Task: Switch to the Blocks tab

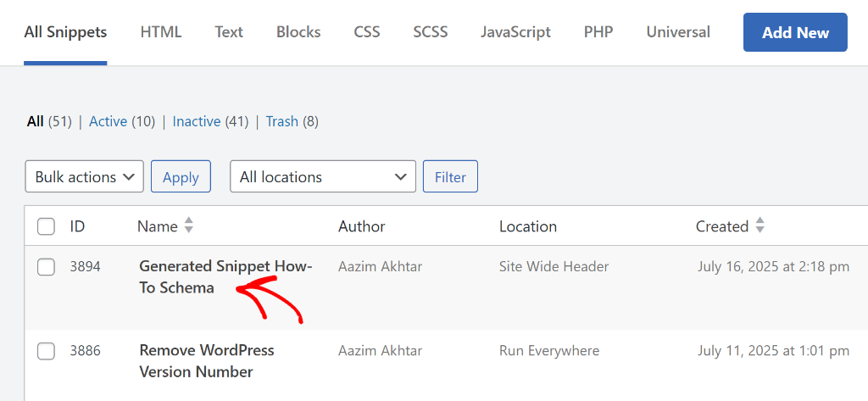Action: [298, 32]
